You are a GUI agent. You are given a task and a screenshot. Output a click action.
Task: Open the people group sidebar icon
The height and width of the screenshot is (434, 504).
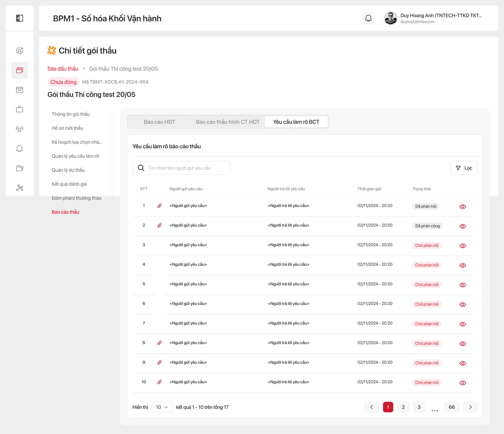[19, 129]
